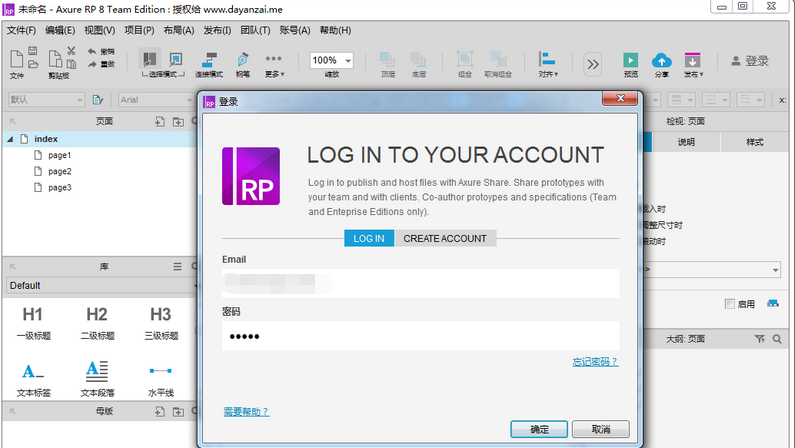Screen dimensions: 795x448
Task: Click the Share (分享) cloud upload icon
Action: 661,61
